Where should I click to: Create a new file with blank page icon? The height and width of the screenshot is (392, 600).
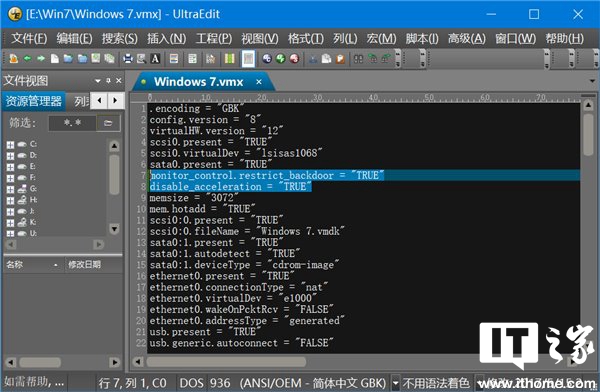tap(55, 59)
